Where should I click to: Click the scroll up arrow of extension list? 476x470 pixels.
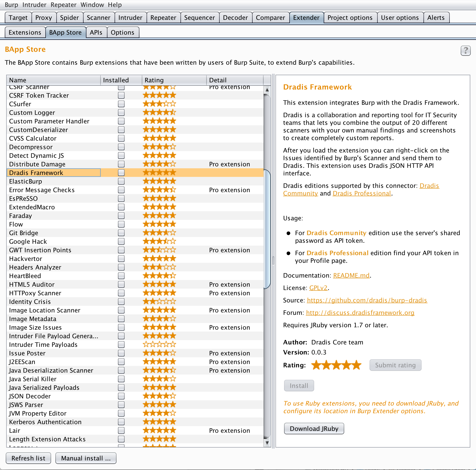point(267,90)
